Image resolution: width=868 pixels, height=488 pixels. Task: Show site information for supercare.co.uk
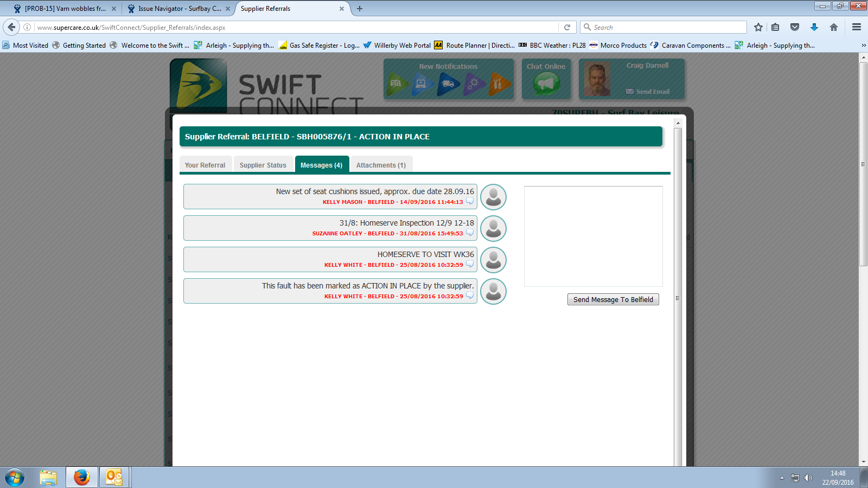pyautogui.click(x=27, y=27)
